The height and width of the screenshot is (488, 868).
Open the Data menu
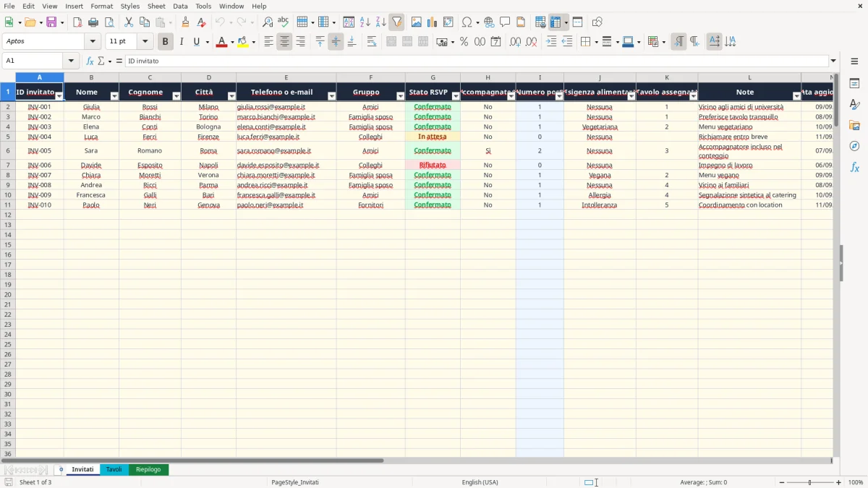coord(180,6)
